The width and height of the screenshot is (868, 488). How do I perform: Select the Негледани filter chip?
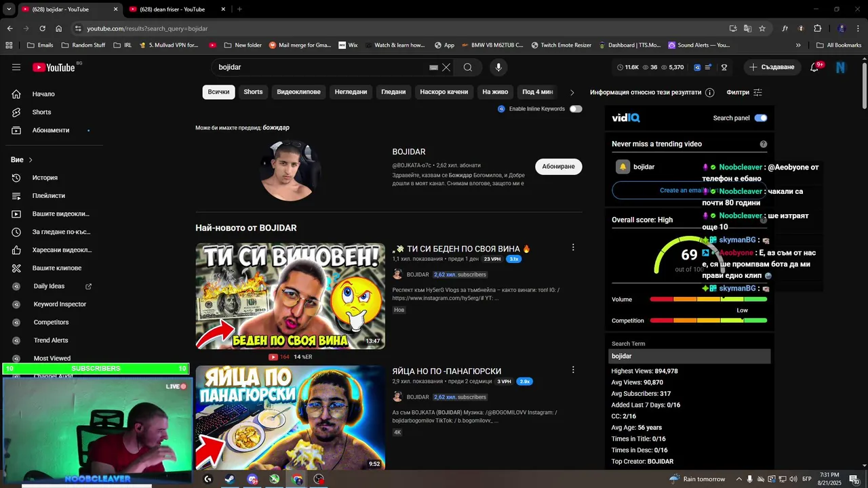351,92
